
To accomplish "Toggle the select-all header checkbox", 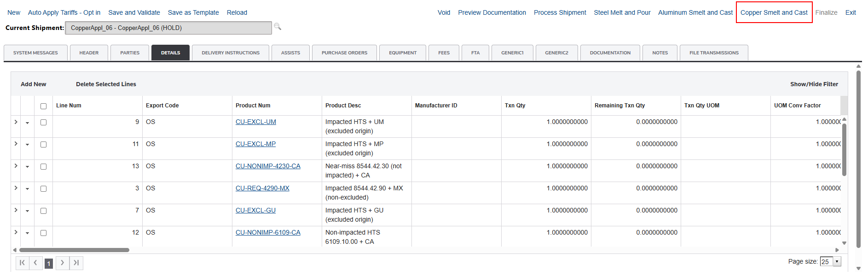I will (x=43, y=106).
